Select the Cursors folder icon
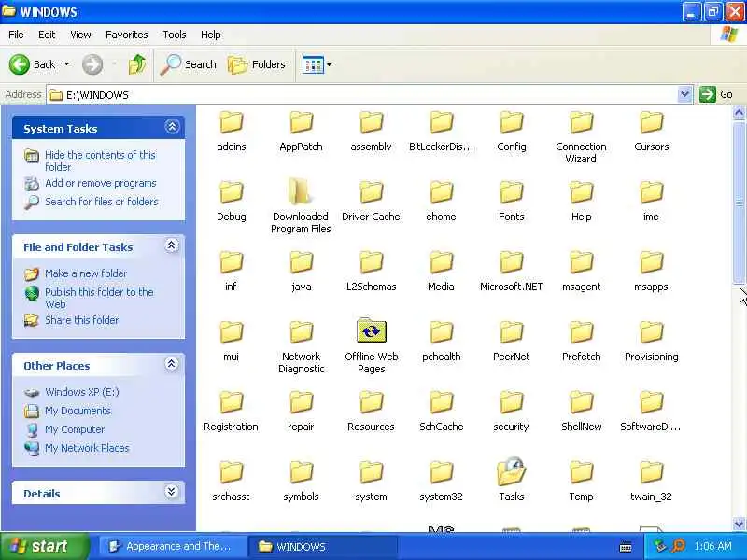747x560 pixels. (651, 122)
